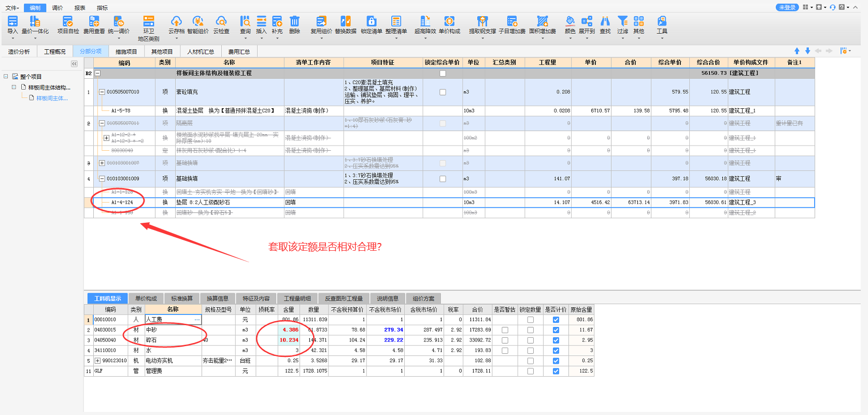Click ellipsis button in 人工费 name cell

[197, 320]
